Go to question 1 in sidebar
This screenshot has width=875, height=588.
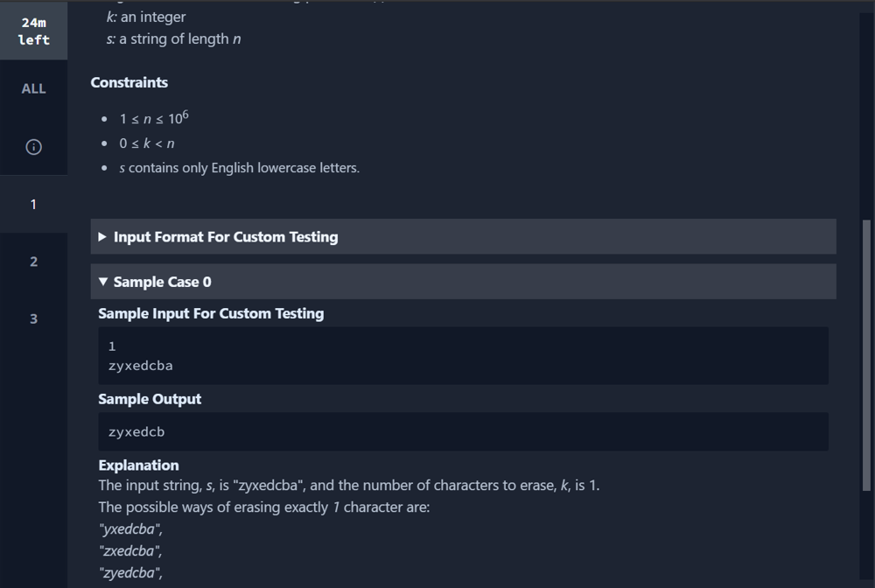coord(33,204)
